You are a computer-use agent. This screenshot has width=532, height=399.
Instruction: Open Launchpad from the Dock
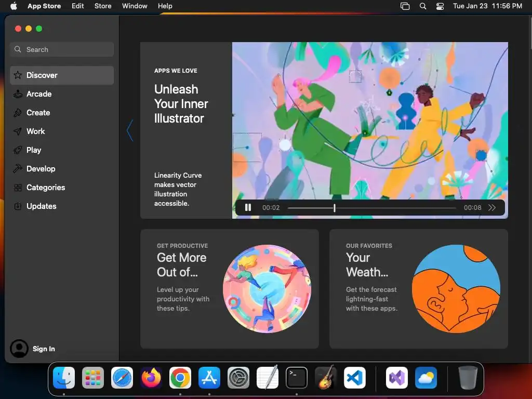tap(93, 378)
